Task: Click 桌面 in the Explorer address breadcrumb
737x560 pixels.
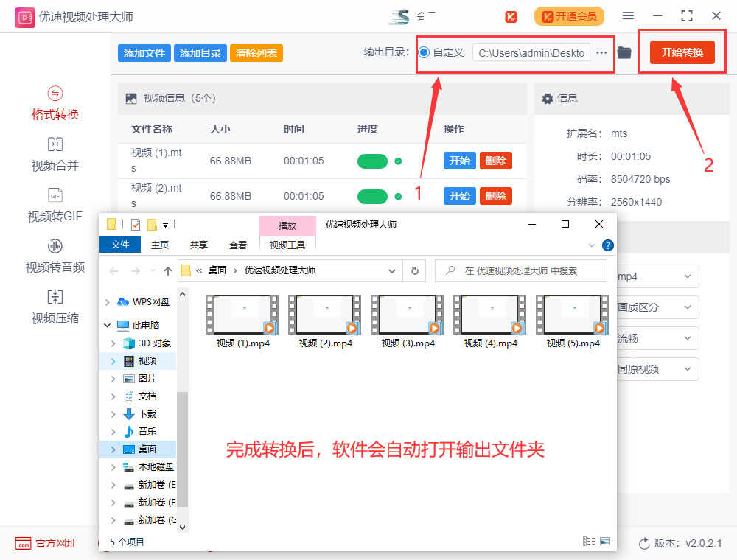Action: click(x=217, y=270)
